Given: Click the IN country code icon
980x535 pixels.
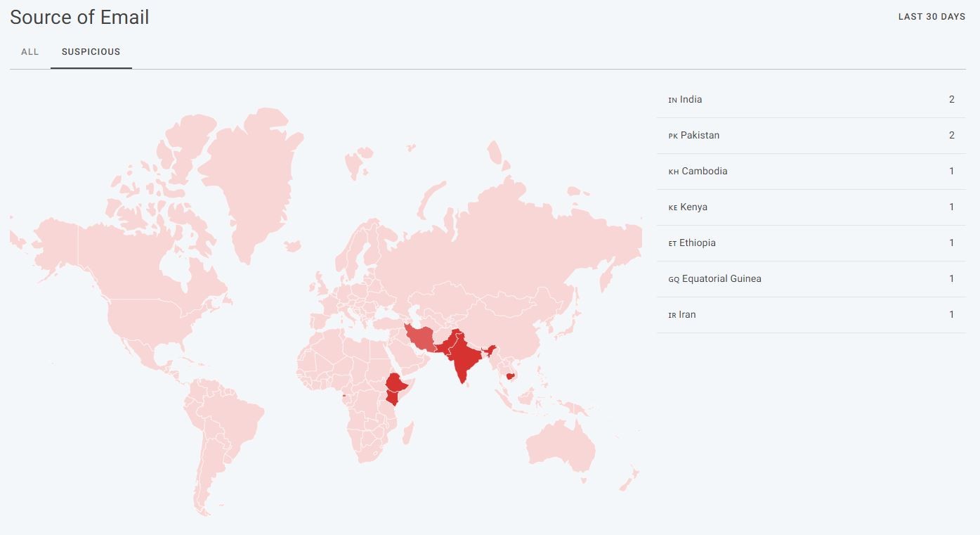Looking at the screenshot, I should (x=672, y=101).
